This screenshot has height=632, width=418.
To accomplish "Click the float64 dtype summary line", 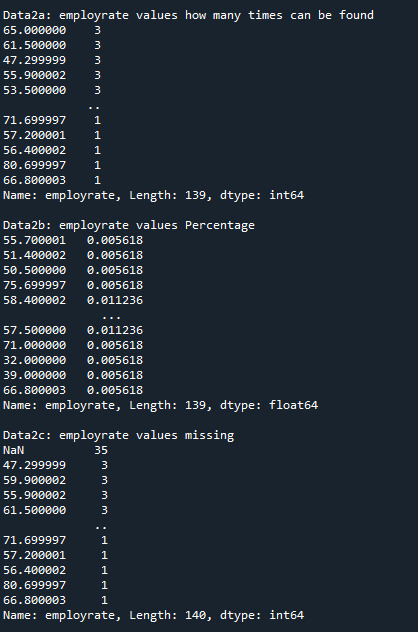I will tap(160, 405).
